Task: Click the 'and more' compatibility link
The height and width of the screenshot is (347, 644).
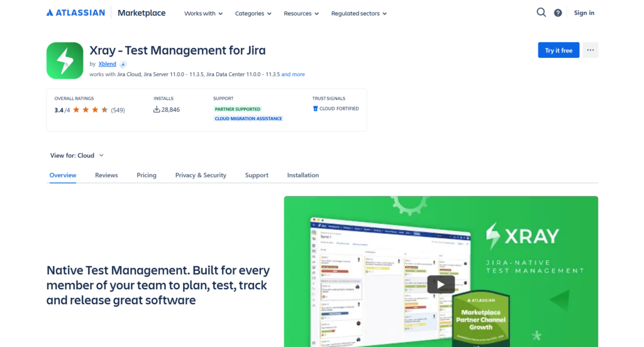Action: (x=293, y=74)
